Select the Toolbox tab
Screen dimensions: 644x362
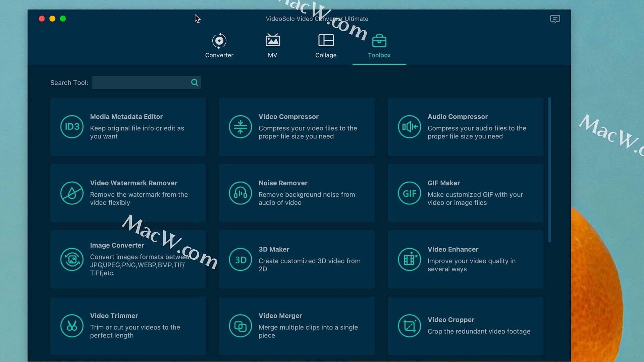point(379,46)
